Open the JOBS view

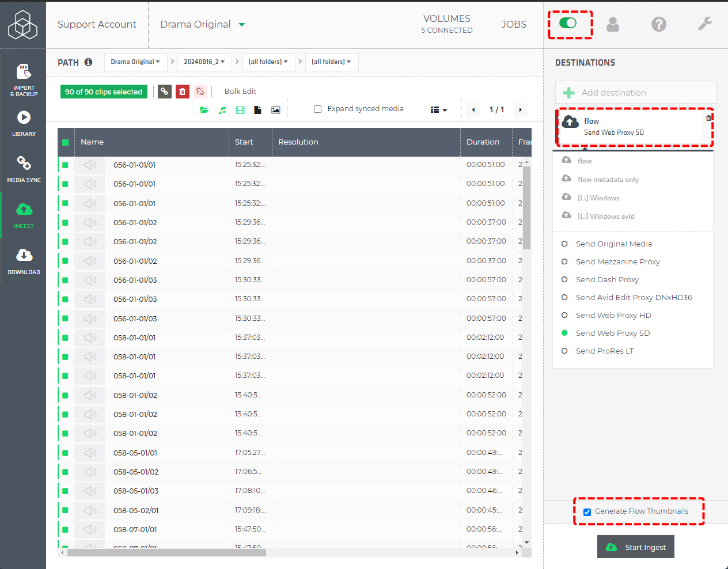point(514,24)
